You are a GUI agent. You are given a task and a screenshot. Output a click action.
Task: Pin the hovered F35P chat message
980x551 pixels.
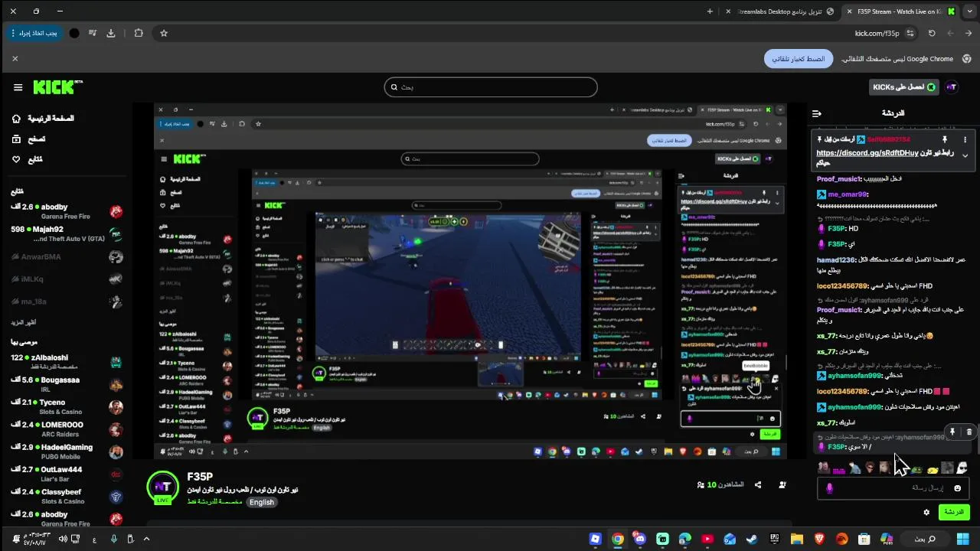click(952, 432)
